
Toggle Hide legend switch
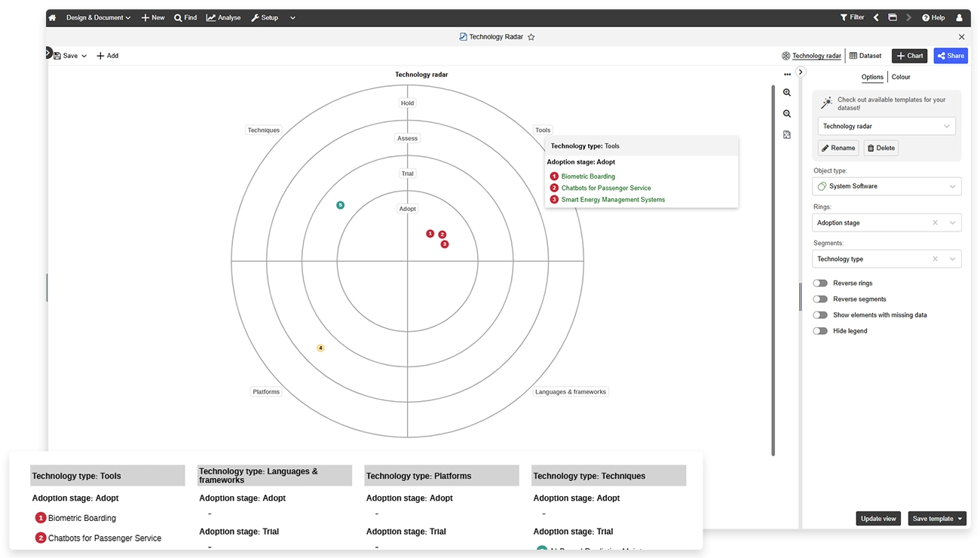point(820,331)
